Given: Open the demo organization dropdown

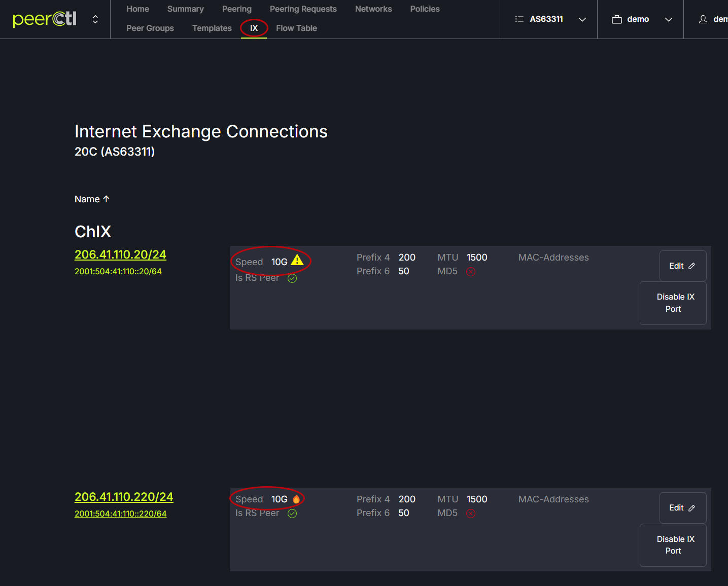Looking at the screenshot, I should [669, 19].
